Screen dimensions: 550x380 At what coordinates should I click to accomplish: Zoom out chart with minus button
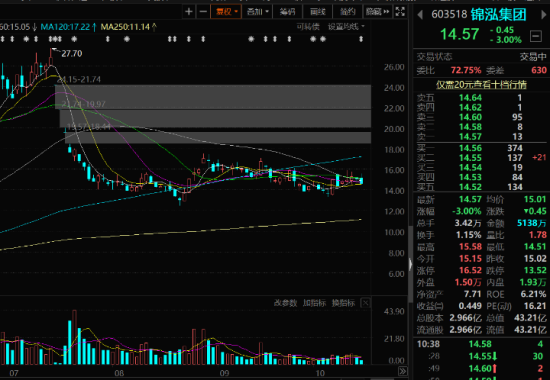pyautogui.click(x=203, y=12)
